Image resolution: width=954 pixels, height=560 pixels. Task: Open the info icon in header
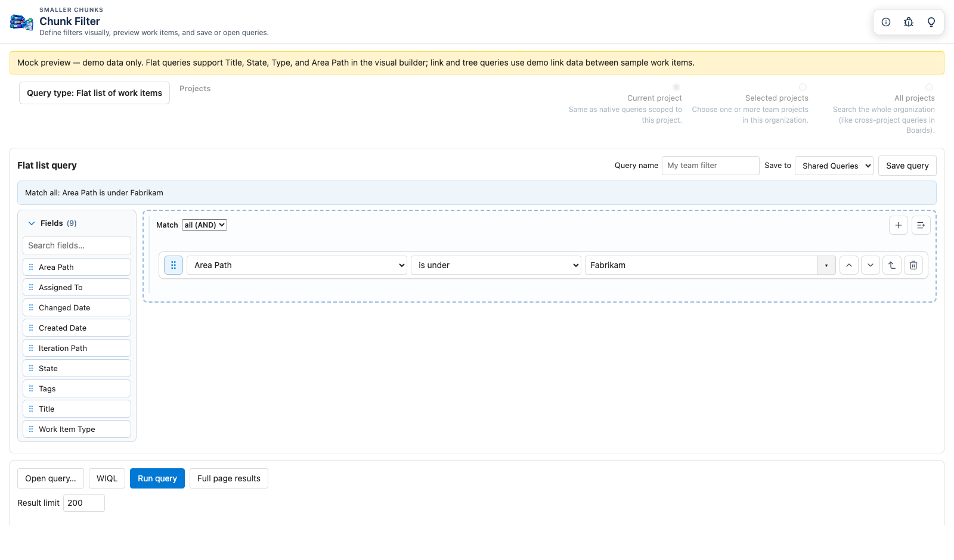pyautogui.click(x=886, y=22)
